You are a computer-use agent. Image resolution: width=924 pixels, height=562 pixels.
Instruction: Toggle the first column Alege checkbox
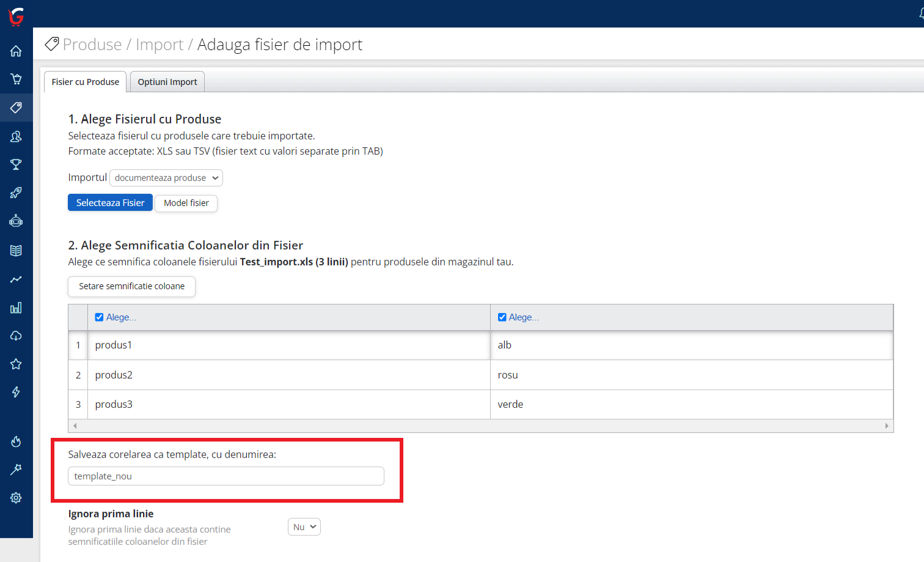click(99, 317)
